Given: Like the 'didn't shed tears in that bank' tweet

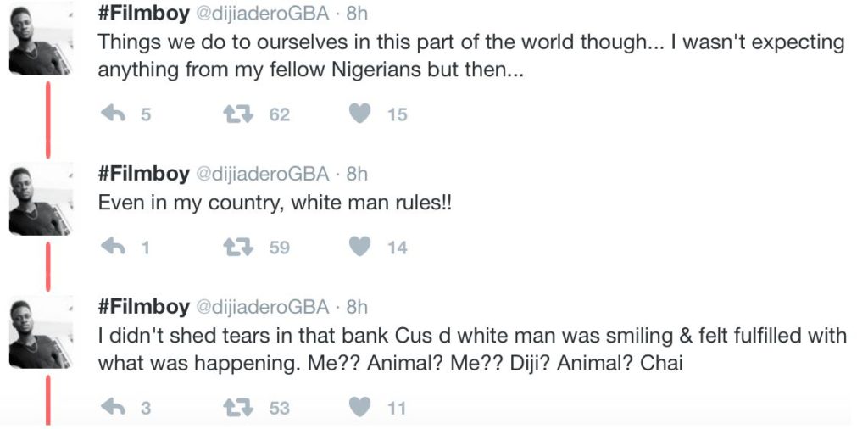Looking at the screenshot, I should pyautogui.click(x=360, y=408).
